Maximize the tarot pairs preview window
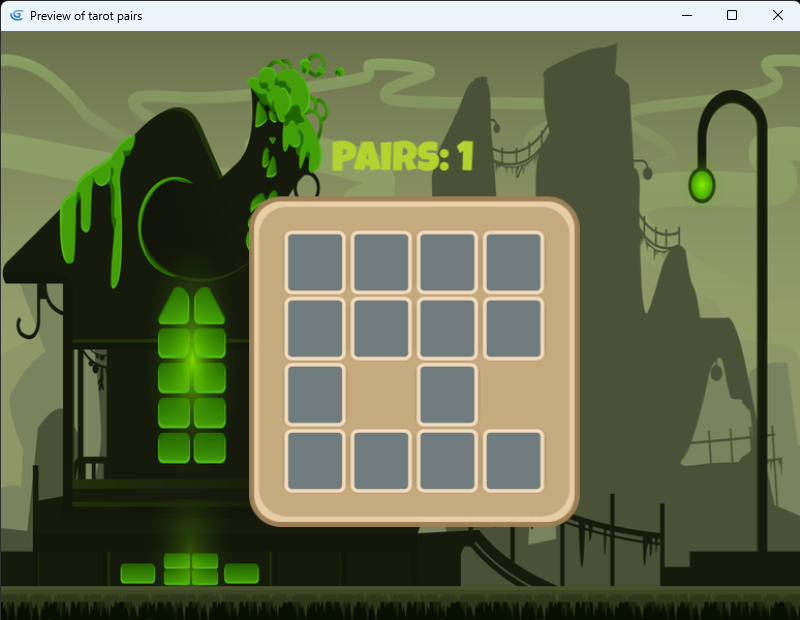This screenshot has height=620, width=800. [732, 15]
